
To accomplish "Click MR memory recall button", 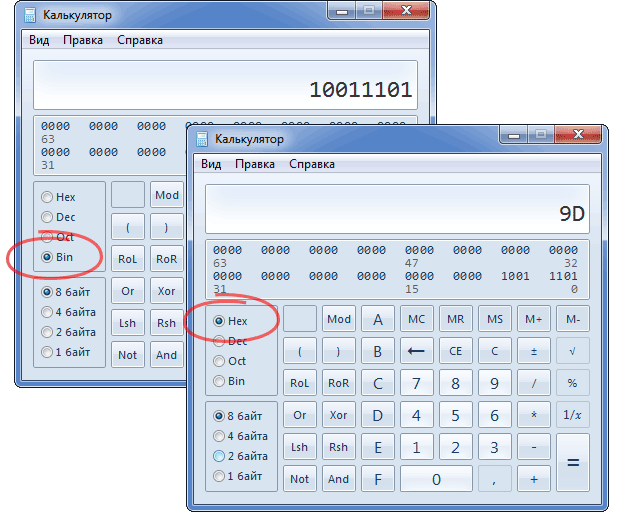I will pos(455,319).
